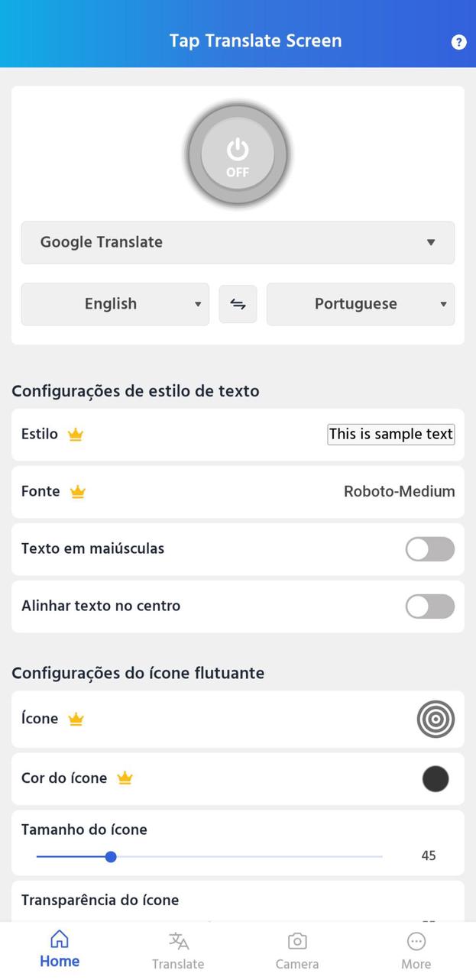Screen dimensions: 476x980
Task: Click the swap languages arrows icon
Action: point(238,303)
